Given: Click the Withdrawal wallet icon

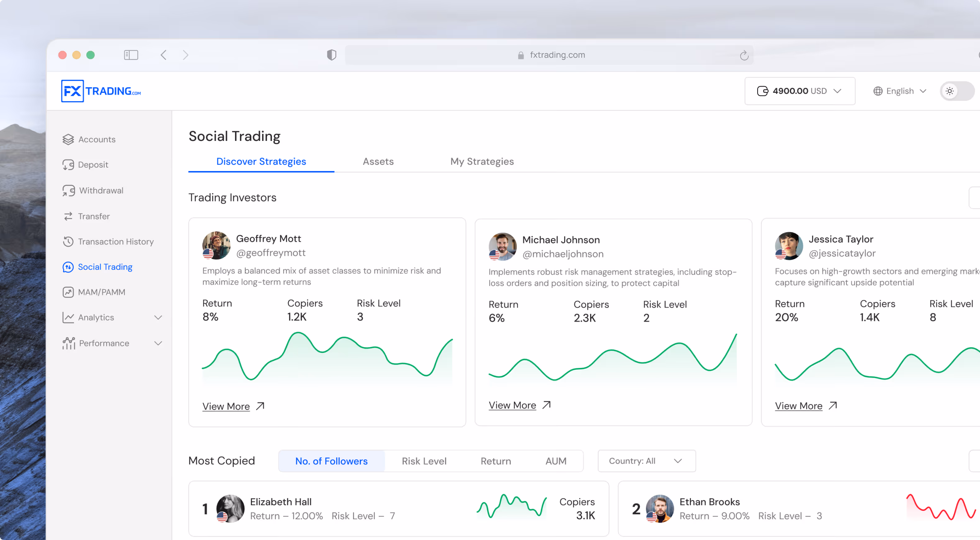Looking at the screenshot, I should point(69,191).
